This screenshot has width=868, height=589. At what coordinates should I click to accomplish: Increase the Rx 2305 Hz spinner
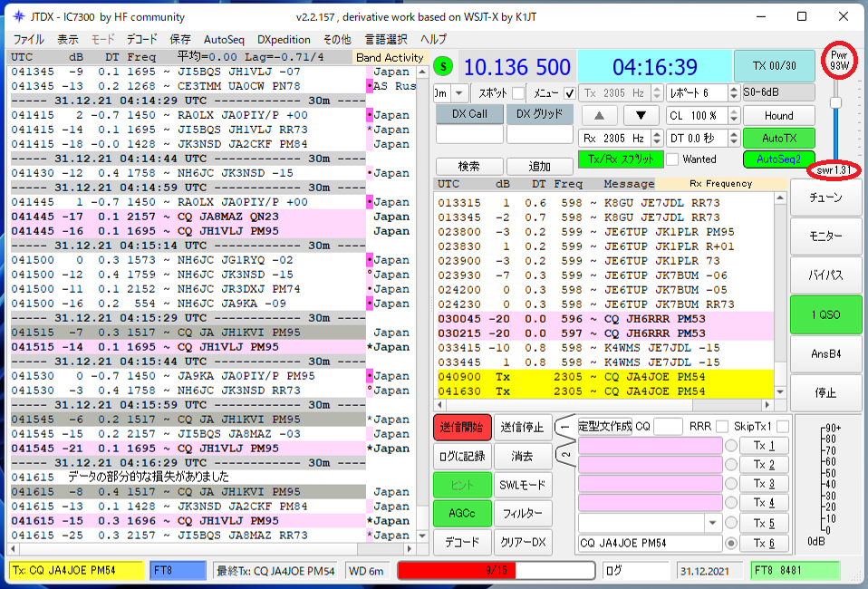click(657, 134)
